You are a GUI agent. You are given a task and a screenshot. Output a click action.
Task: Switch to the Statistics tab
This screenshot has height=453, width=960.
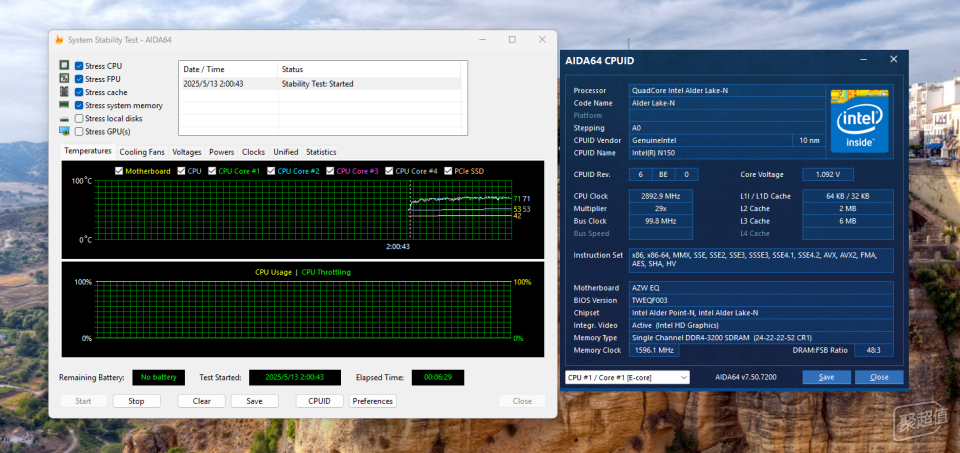point(321,152)
